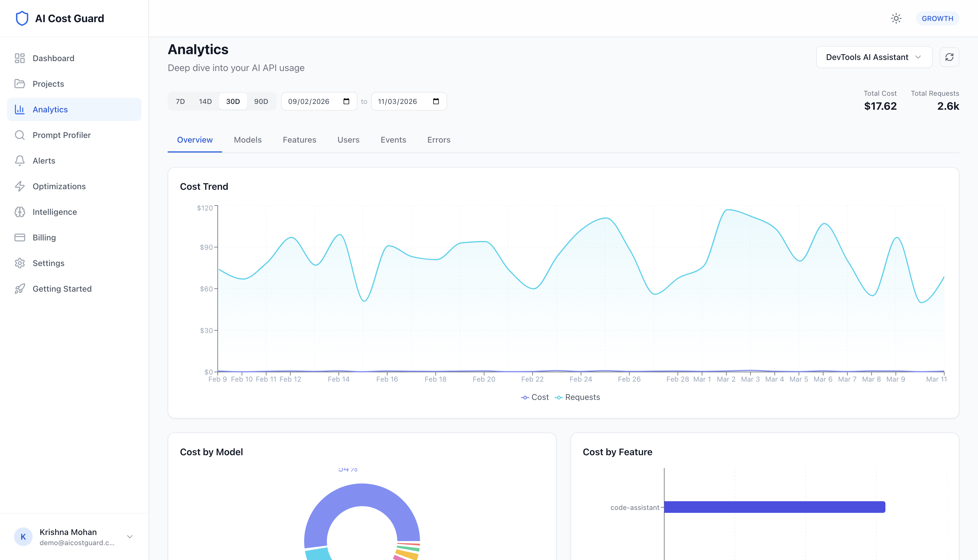Click the refresh data icon button
Viewport: 978px width, 560px height.
coord(949,57)
